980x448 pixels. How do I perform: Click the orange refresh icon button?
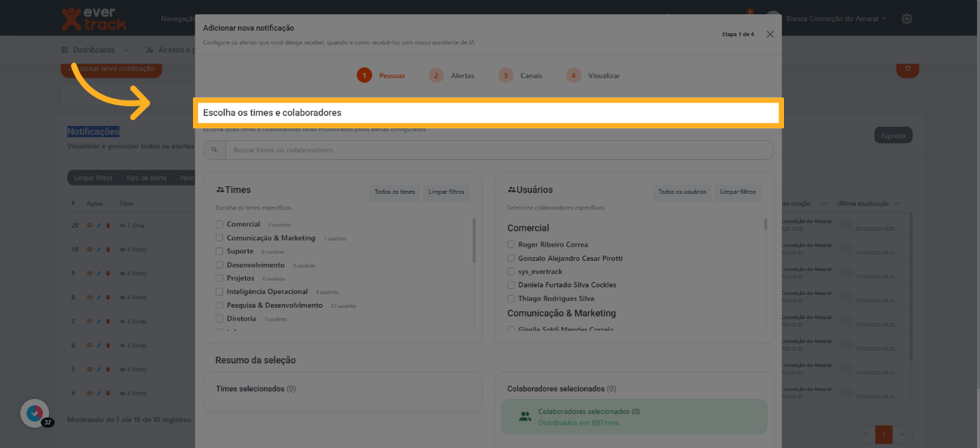907,69
